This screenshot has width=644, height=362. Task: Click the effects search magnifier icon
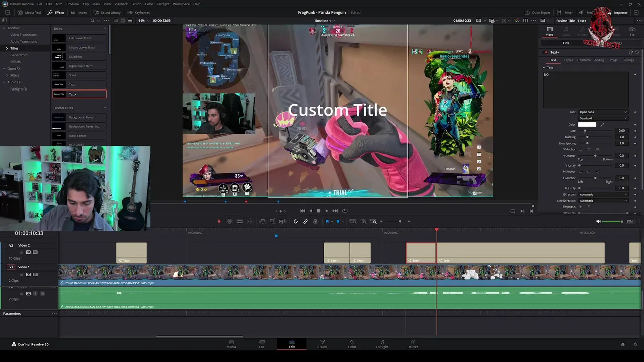[x=92, y=21]
